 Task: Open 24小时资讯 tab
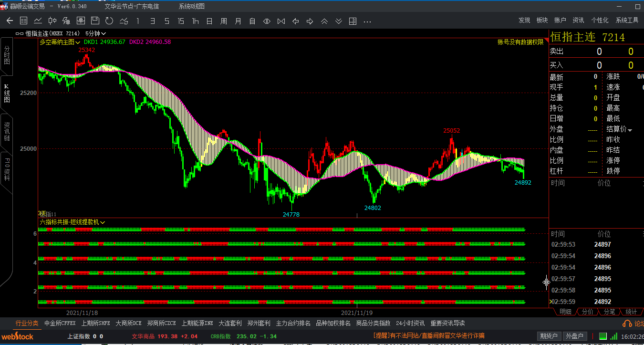pyautogui.click(x=410, y=323)
